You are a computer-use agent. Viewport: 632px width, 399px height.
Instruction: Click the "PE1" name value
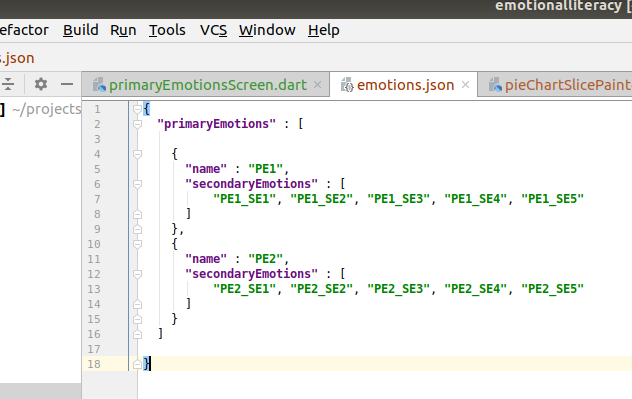pyautogui.click(x=266, y=169)
